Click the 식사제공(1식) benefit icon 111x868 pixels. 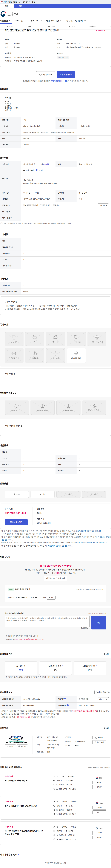point(76,355)
